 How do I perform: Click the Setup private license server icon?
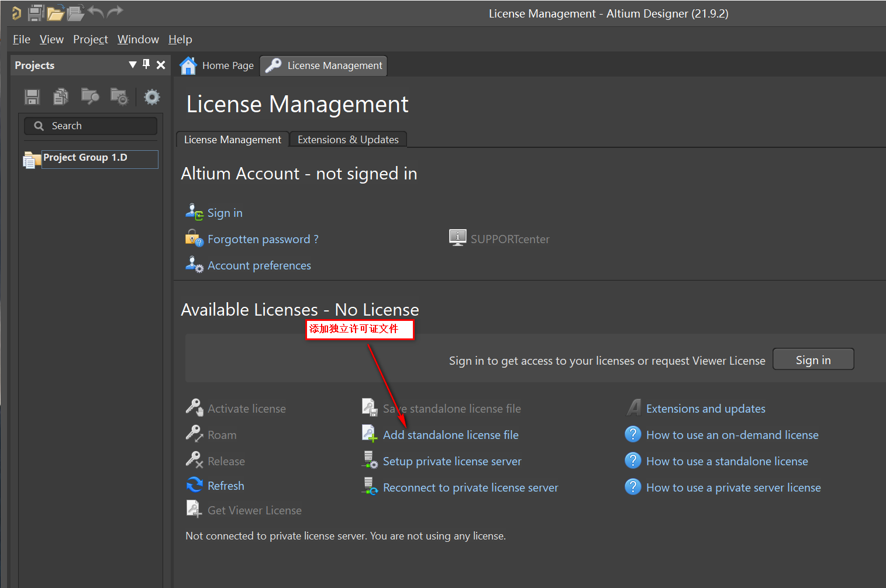[x=370, y=460]
